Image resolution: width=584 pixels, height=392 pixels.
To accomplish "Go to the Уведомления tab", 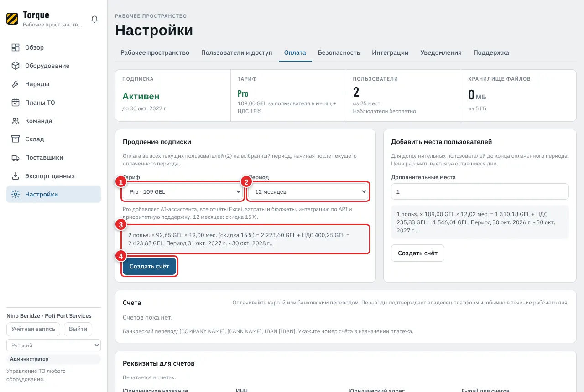I will click(441, 52).
